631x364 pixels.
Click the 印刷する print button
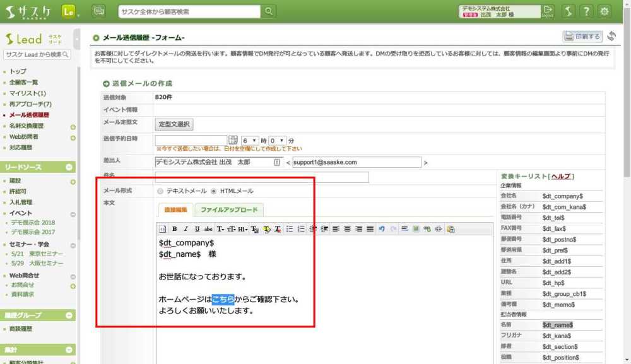click(582, 37)
